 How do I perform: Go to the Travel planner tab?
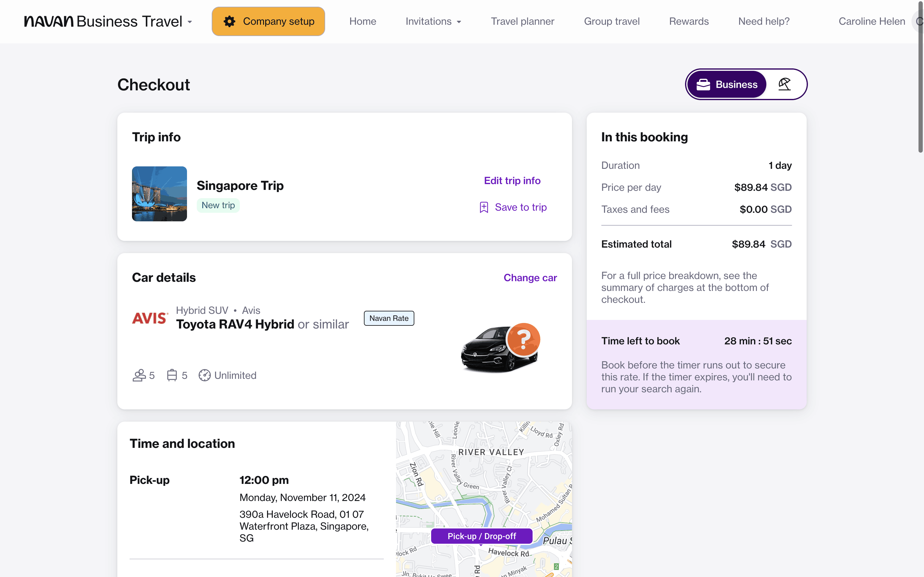click(x=522, y=21)
